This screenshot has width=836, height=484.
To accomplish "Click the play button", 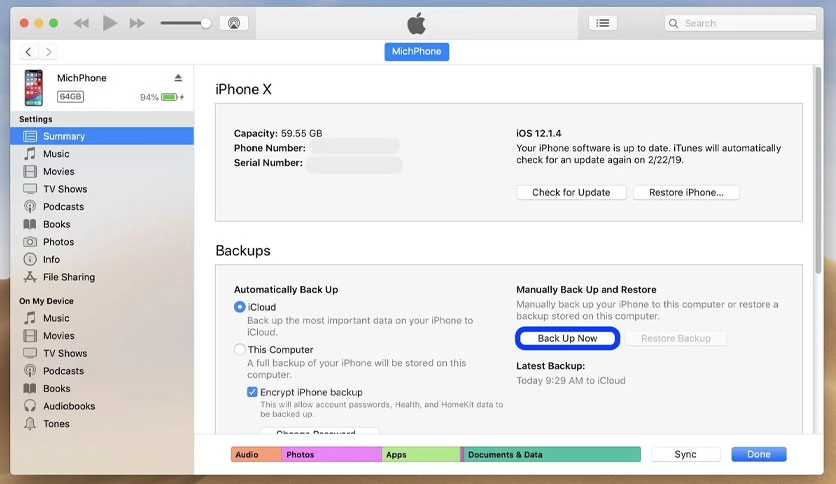I will click(110, 23).
